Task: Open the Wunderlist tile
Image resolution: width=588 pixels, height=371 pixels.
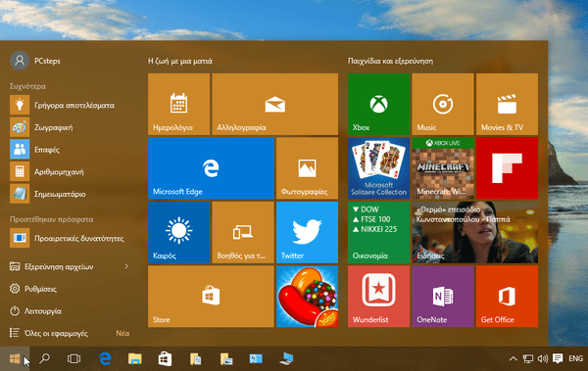Action: [x=378, y=297]
